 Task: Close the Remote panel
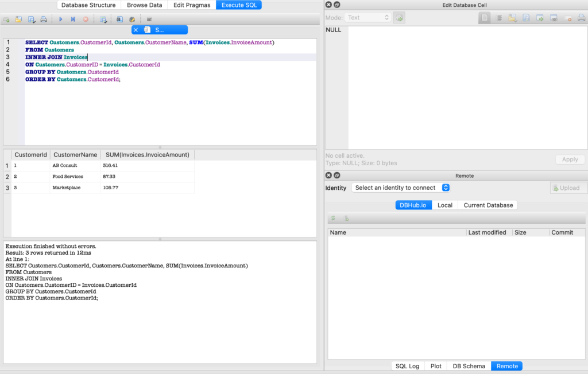click(x=328, y=176)
